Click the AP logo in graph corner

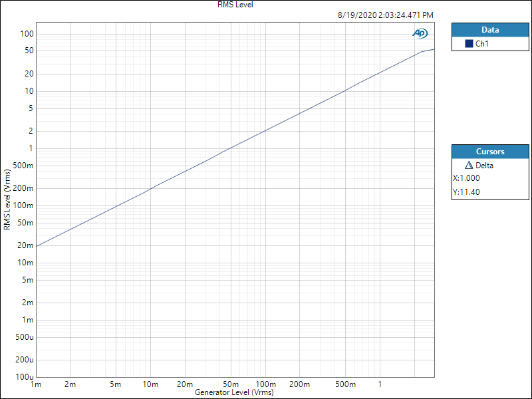click(420, 33)
